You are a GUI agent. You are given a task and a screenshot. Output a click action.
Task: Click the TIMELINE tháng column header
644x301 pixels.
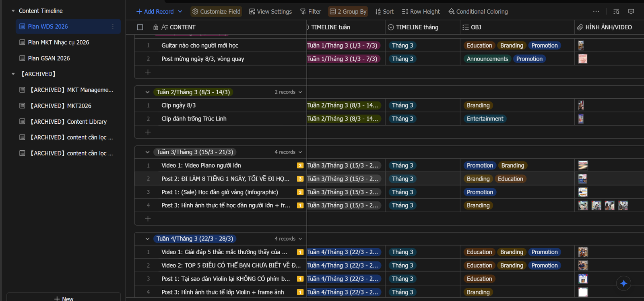pos(423,27)
